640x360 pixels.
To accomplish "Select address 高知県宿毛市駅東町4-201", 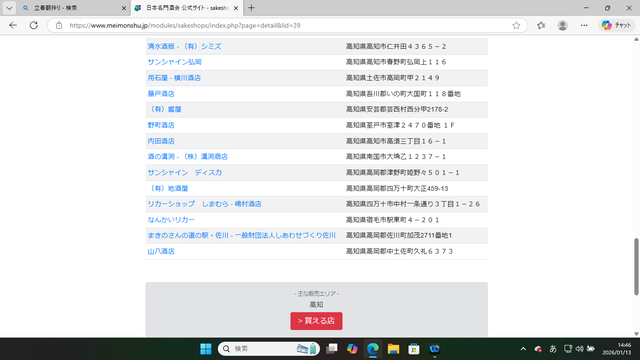I will tap(393, 220).
